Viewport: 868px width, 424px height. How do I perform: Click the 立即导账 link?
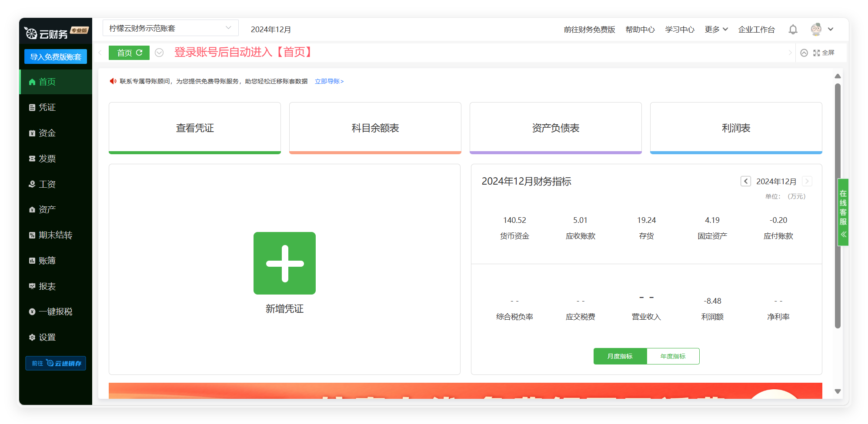[329, 81]
